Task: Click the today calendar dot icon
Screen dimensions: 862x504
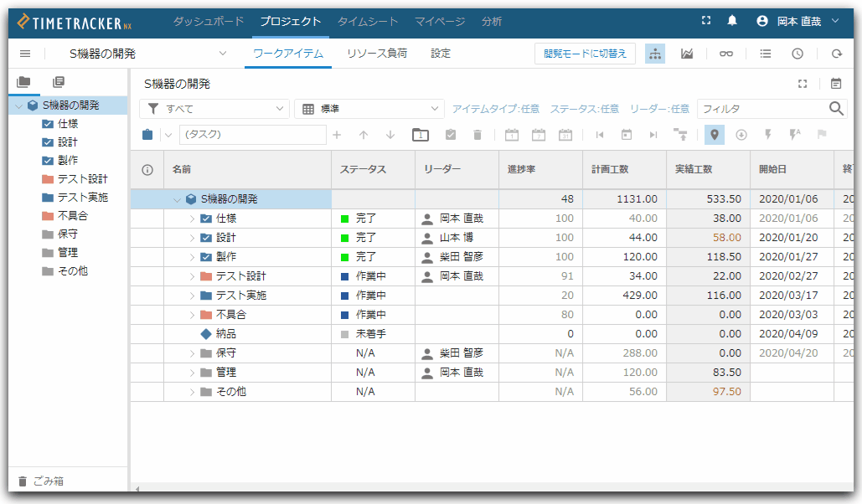Action: (626, 135)
